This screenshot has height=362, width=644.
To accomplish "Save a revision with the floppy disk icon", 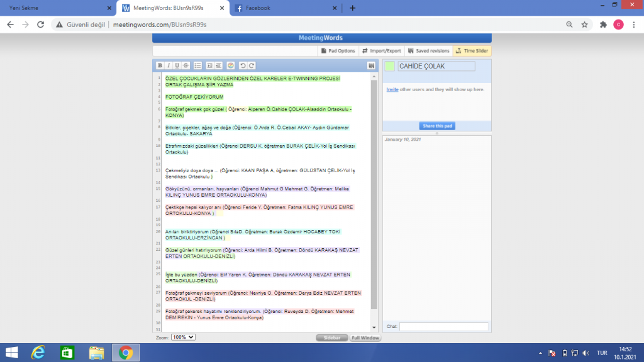I will point(372,65).
